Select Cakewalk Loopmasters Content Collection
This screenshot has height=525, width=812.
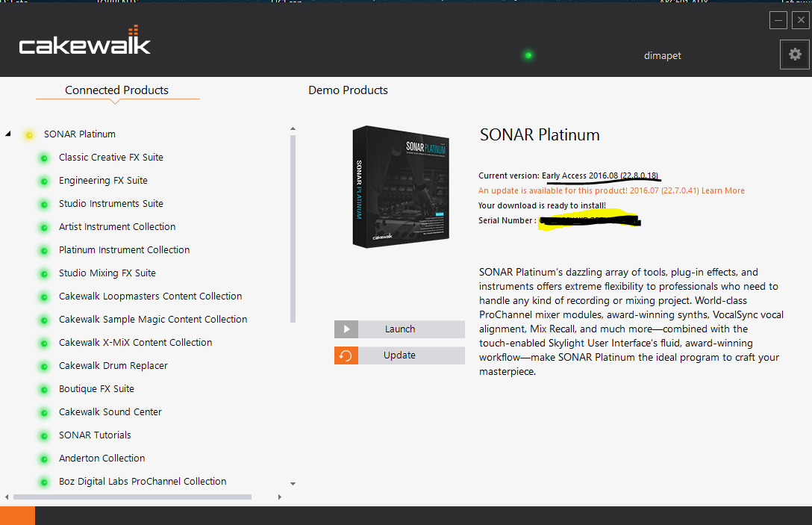[150, 296]
